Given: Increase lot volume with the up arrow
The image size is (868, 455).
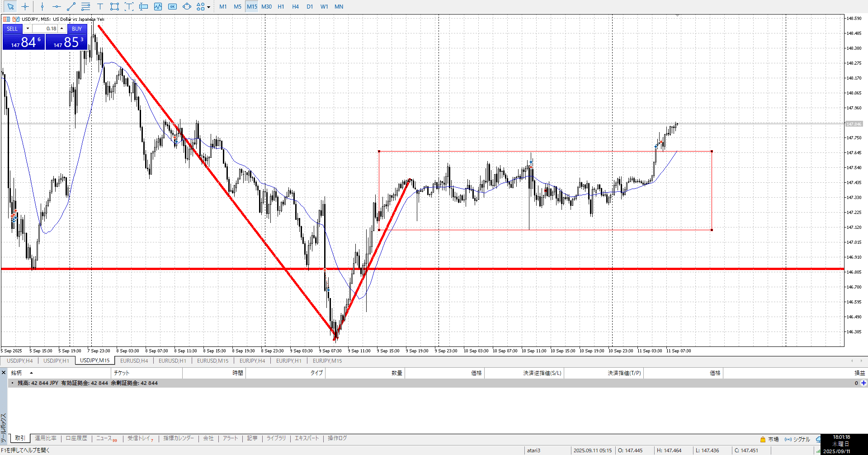Looking at the screenshot, I should coord(62,28).
